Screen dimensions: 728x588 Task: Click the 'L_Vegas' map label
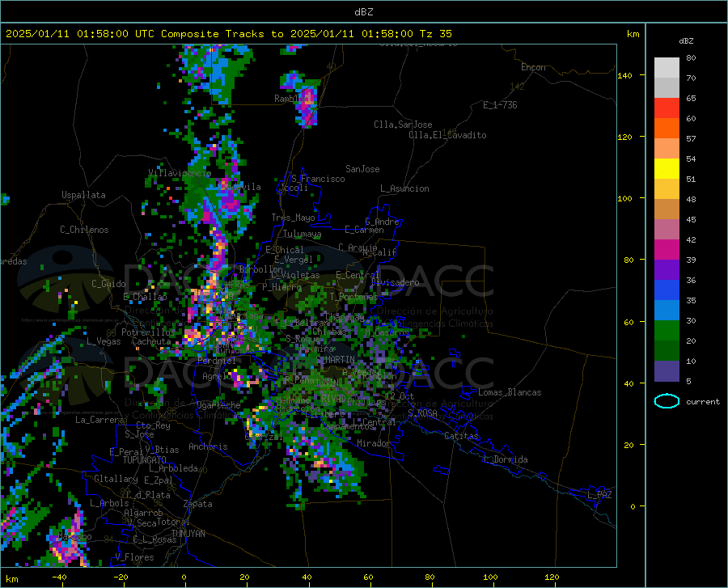104,341
